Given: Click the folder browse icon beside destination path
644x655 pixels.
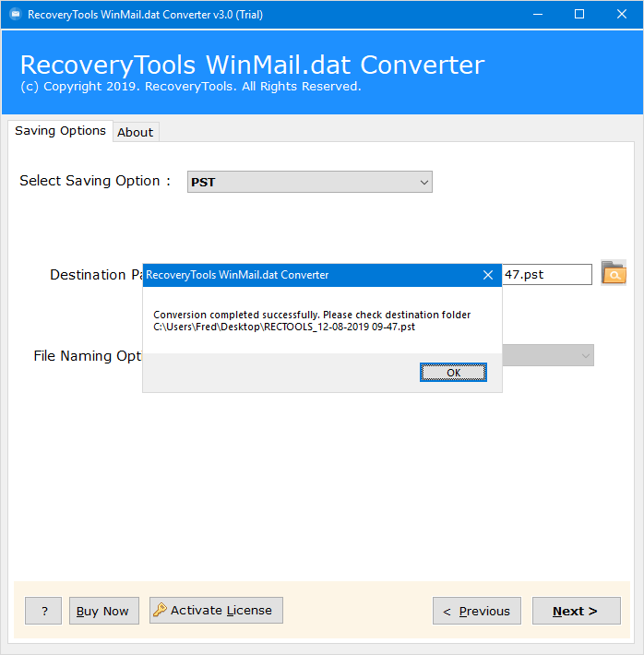Looking at the screenshot, I should (x=613, y=274).
